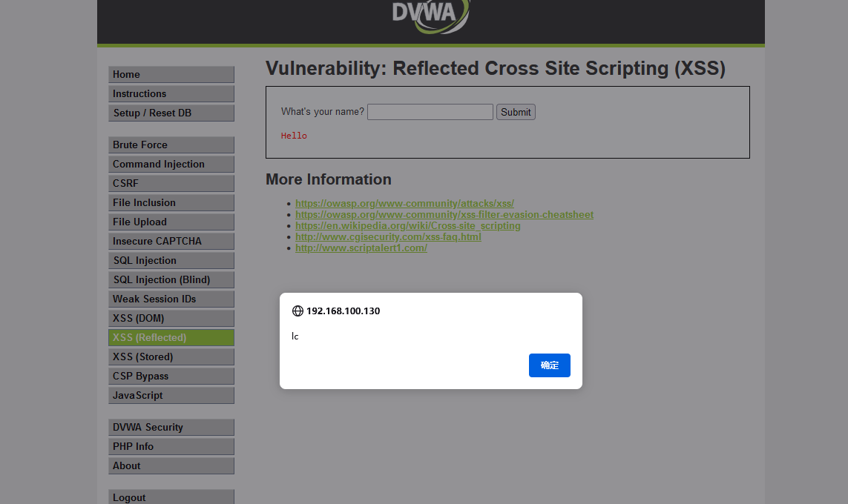Open JavaScript vulnerability page

(x=171, y=396)
